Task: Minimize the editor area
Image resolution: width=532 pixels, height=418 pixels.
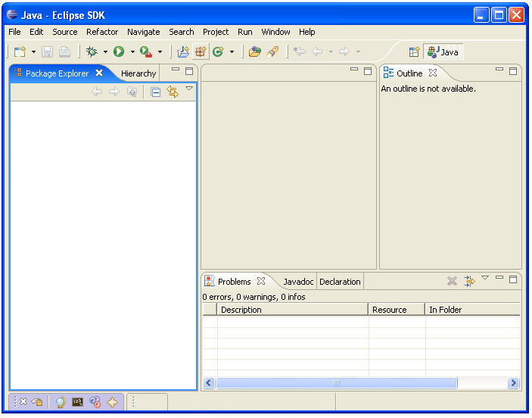Action: pos(354,69)
